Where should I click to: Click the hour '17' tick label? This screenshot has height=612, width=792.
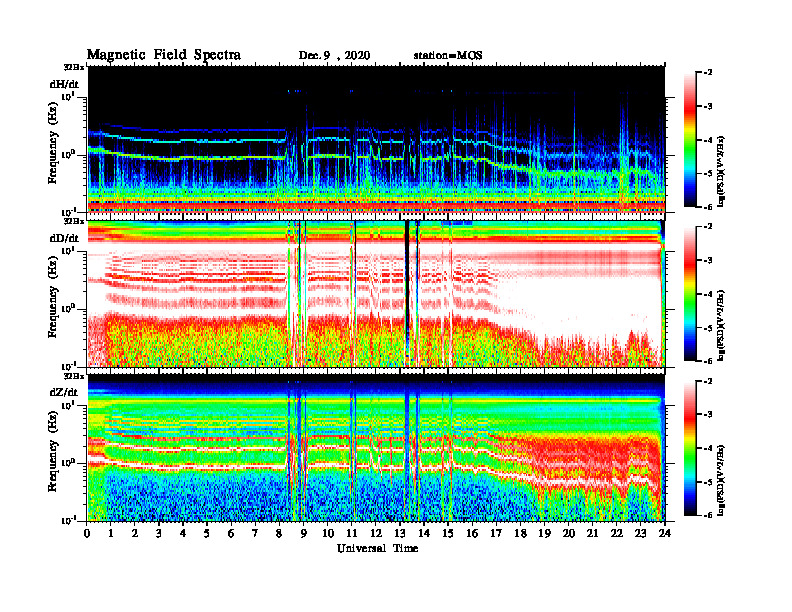pyautogui.click(x=496, y=534)
